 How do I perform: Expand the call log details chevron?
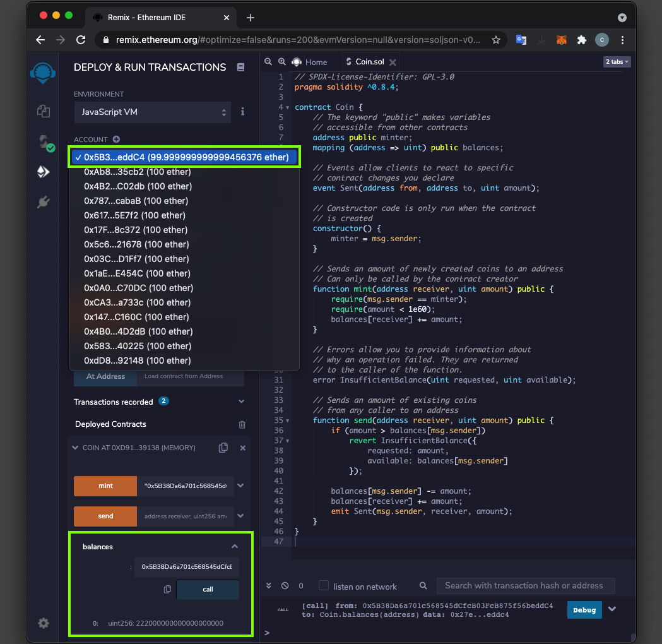click(x=612, y=609)
